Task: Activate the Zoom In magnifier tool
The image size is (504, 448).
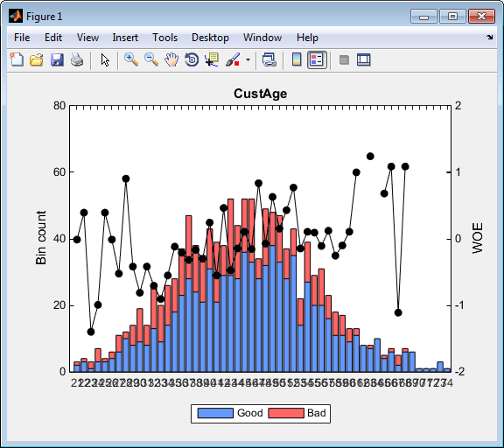Action: coord(131,59)
